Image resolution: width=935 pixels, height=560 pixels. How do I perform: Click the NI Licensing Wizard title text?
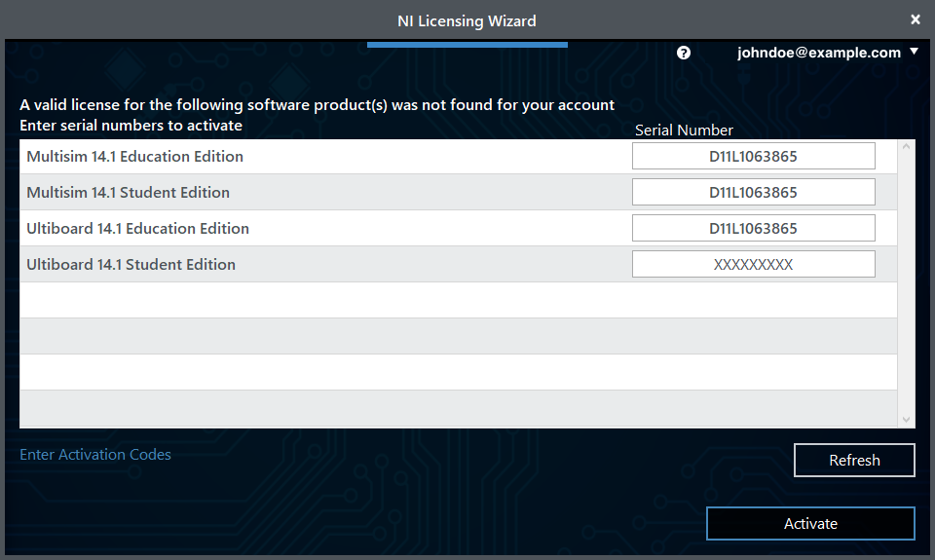467,20
